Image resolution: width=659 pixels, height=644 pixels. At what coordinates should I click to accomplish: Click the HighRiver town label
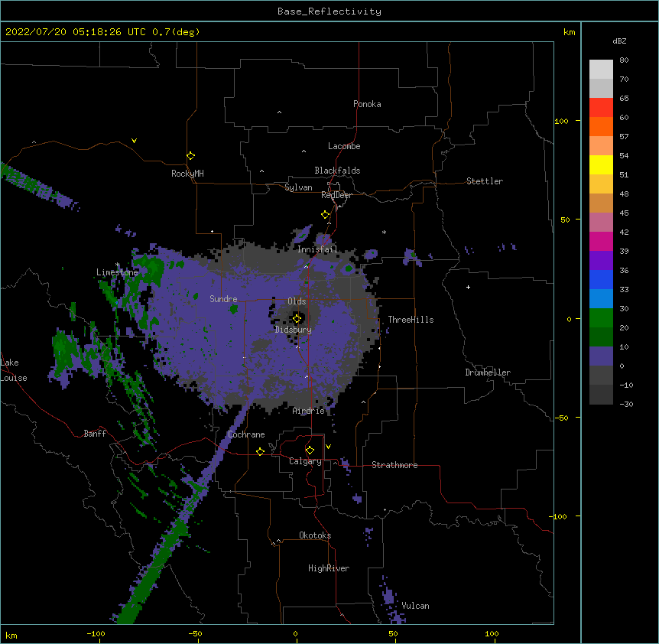tap(329, 568)
